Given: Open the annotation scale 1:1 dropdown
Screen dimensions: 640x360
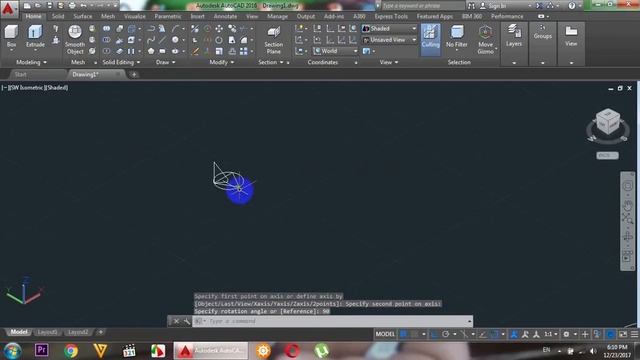Looking at the screenshot, I should click(551, 334).
